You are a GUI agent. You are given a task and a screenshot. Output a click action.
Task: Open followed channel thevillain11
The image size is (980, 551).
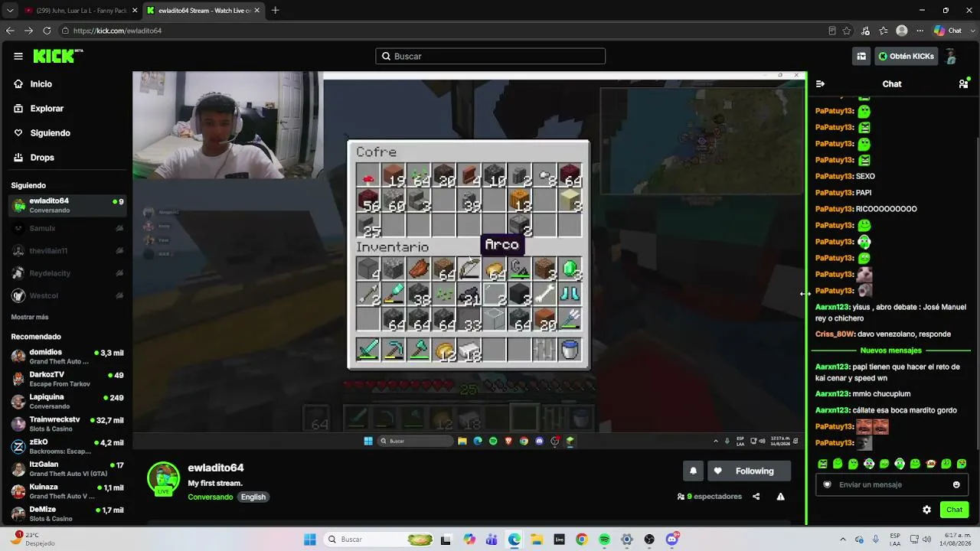(67, 250)
